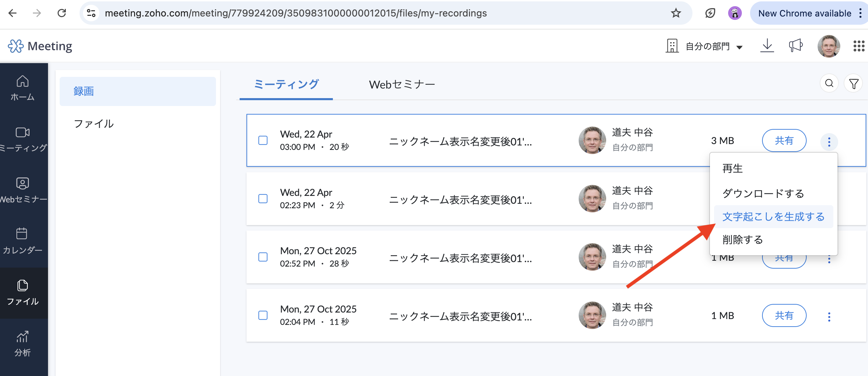Click 共有 button on the 03:00 PM recording

click(x=784, y=141)
